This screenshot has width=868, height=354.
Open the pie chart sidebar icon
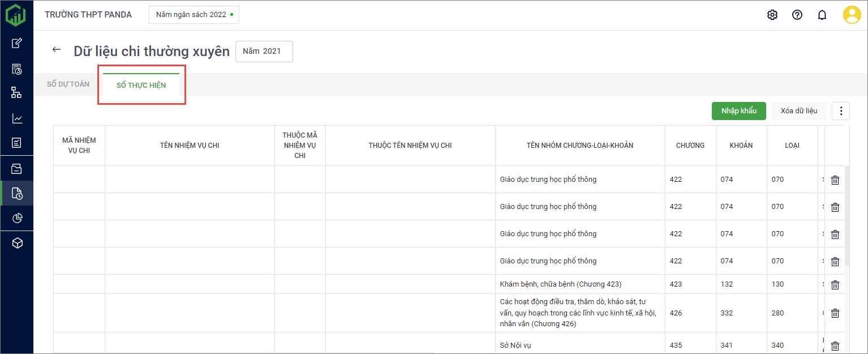[x=17, y=218]
